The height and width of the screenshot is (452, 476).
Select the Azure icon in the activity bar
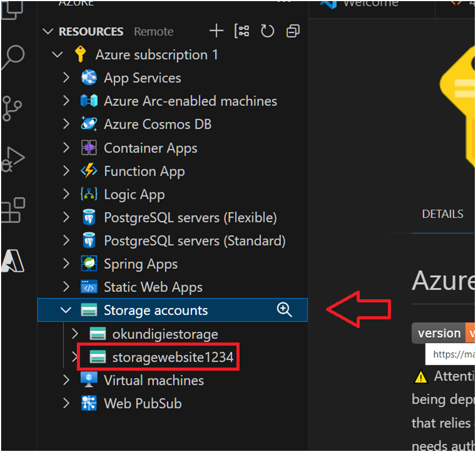click(13, 261)
